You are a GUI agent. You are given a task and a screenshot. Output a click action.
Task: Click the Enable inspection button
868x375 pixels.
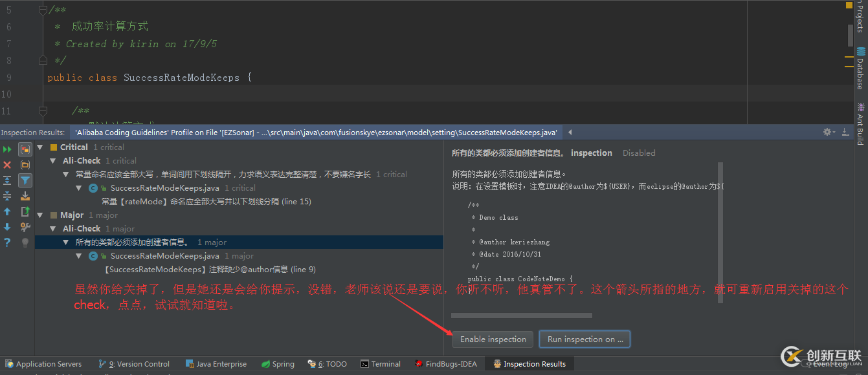(x=493, y=339)
